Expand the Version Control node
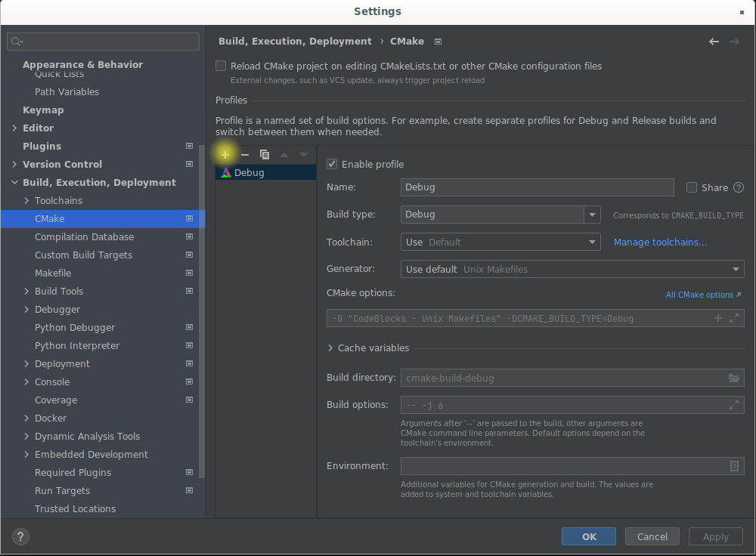This screenshot has height=556, width=756. (14, 164)
